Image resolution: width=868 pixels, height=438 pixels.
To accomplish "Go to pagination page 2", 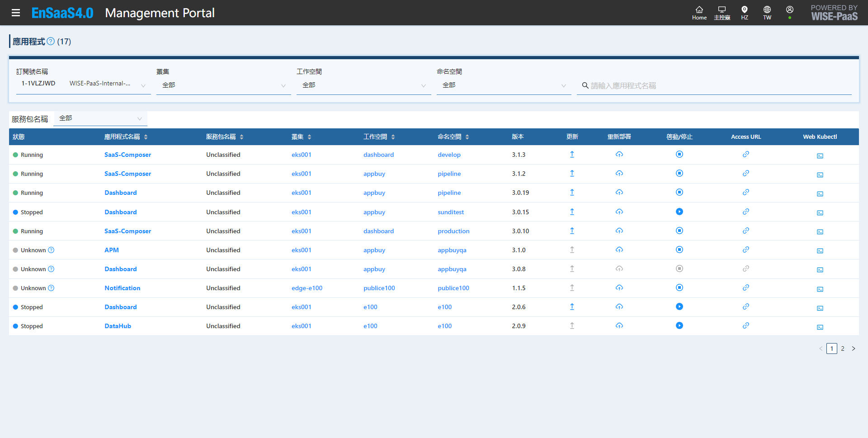I will (843, 349).
